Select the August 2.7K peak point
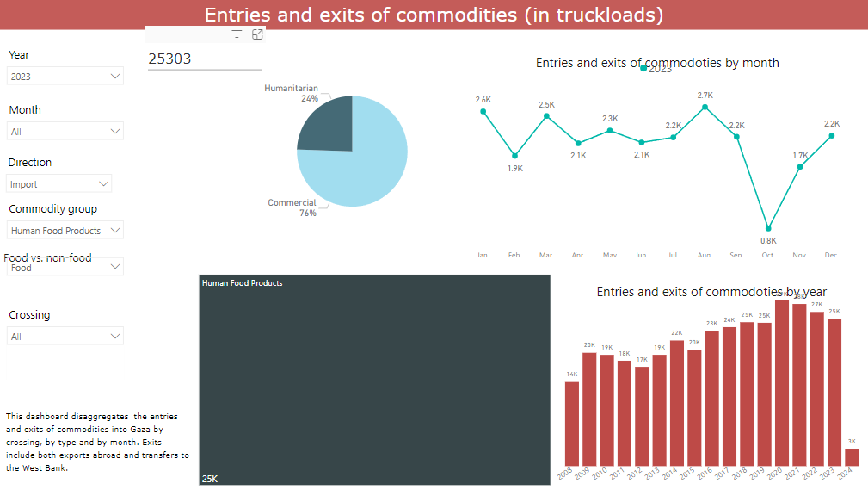Viewport: 868px width, 489px height. 705,108
